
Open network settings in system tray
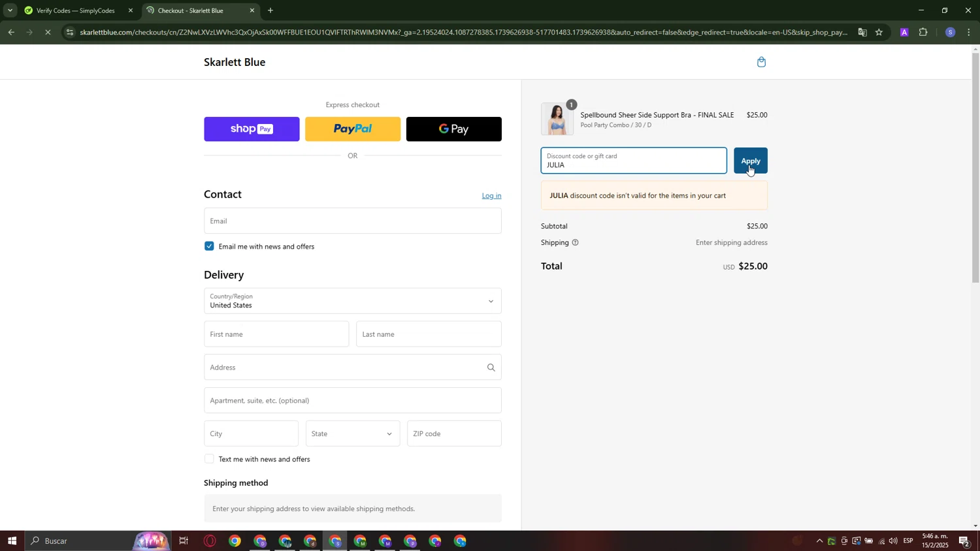pyautogui.click(x=881, y=541)
